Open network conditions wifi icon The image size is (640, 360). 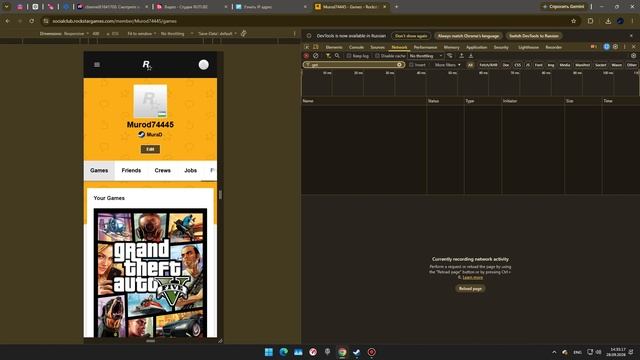450,56
